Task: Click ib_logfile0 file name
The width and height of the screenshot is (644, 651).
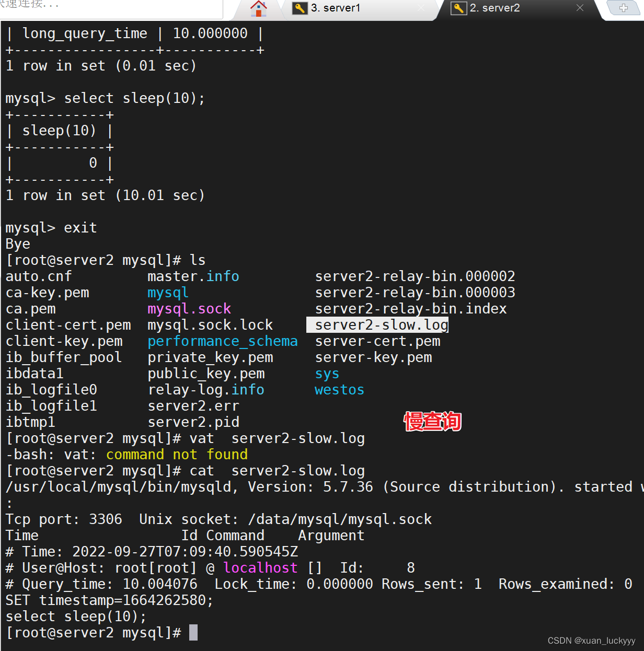Action: (x=51, y=390)
